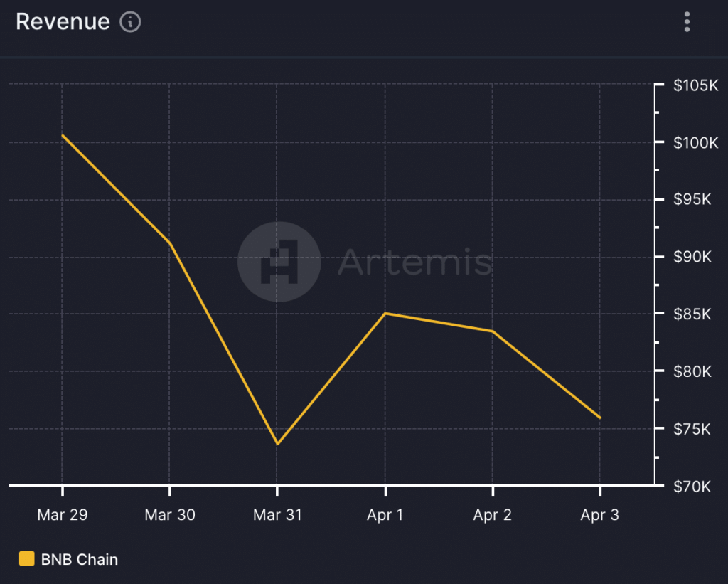
Task: Click the Mar 29 x-axis label
Action: tap(63, 515)
